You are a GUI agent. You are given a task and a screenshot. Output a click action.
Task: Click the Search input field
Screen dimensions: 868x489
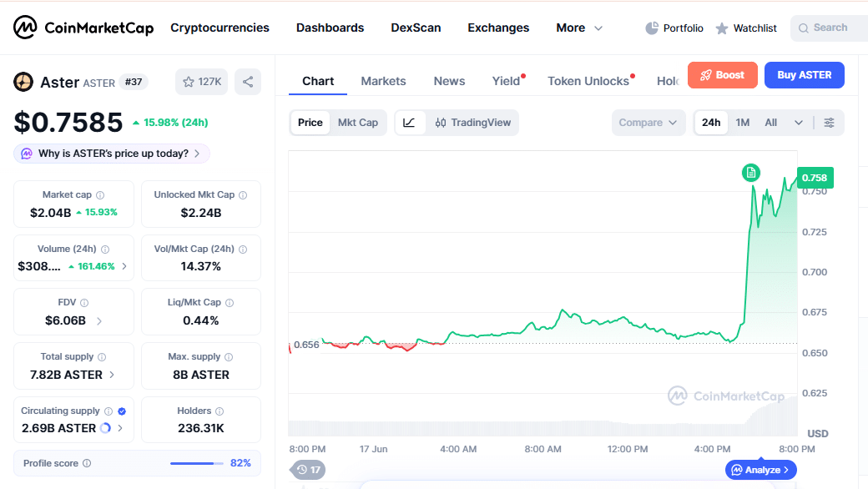click(829, 28)
